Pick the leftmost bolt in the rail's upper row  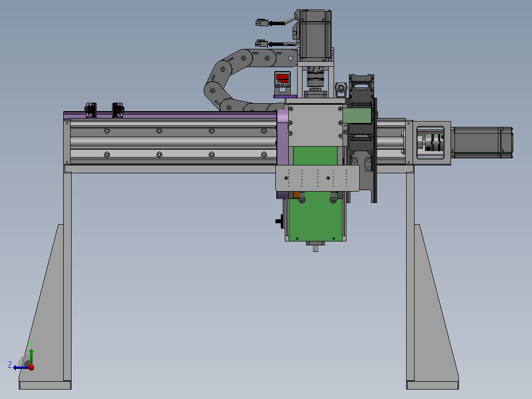point(107,131)
